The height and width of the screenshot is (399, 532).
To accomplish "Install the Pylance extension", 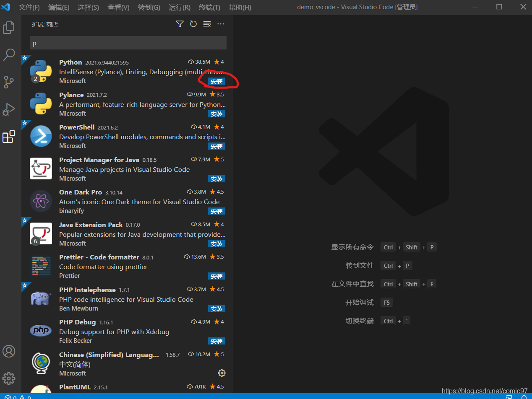I will pos(216,114).
